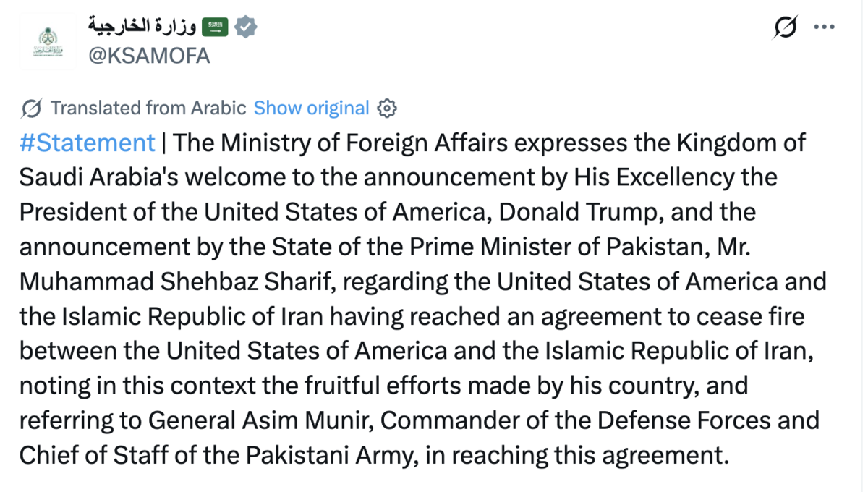
Task: Visit the @KSAMOFA handle
Action: pyautogui.click(x=149, y=56)
